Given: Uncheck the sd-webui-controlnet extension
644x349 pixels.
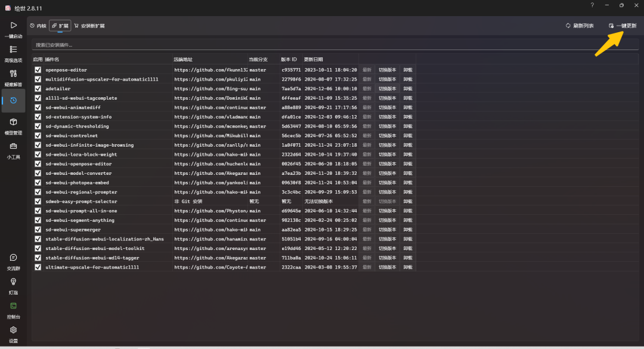Looking at the screenshot, I should pyautogui.click(x=38, y=135).
